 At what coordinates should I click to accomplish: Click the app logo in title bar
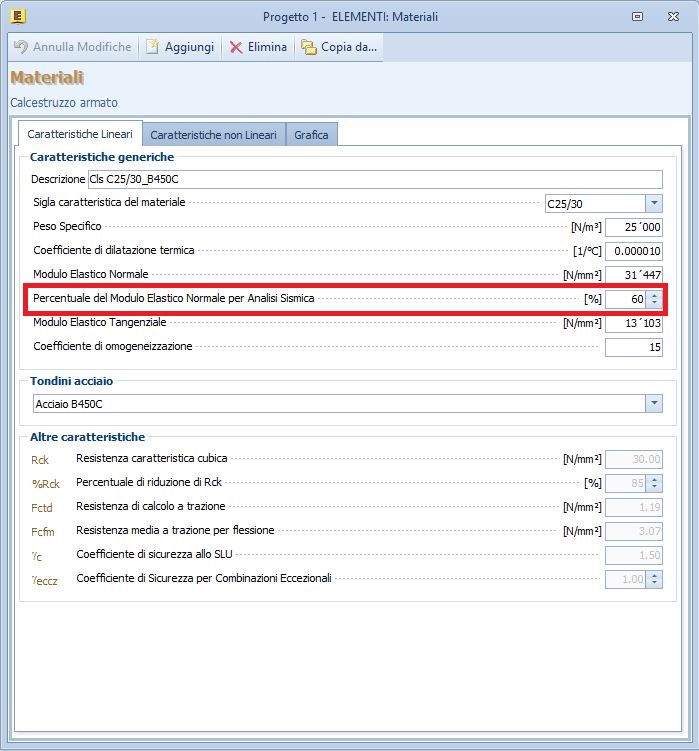coord(17,16)
